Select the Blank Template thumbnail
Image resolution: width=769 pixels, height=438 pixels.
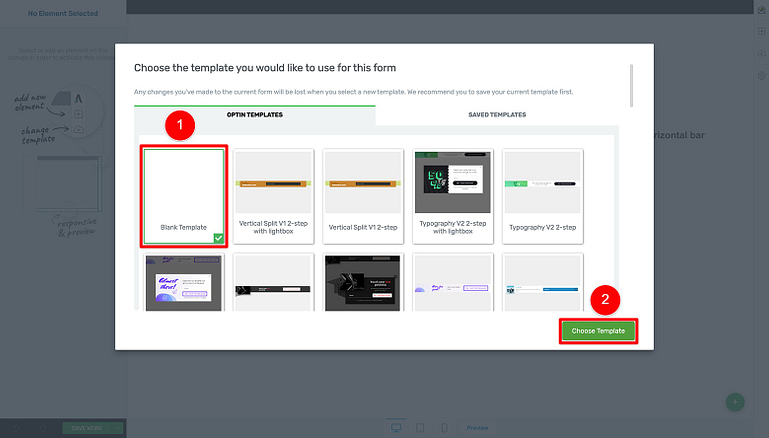pyautogui.click(x=184, y=195)
